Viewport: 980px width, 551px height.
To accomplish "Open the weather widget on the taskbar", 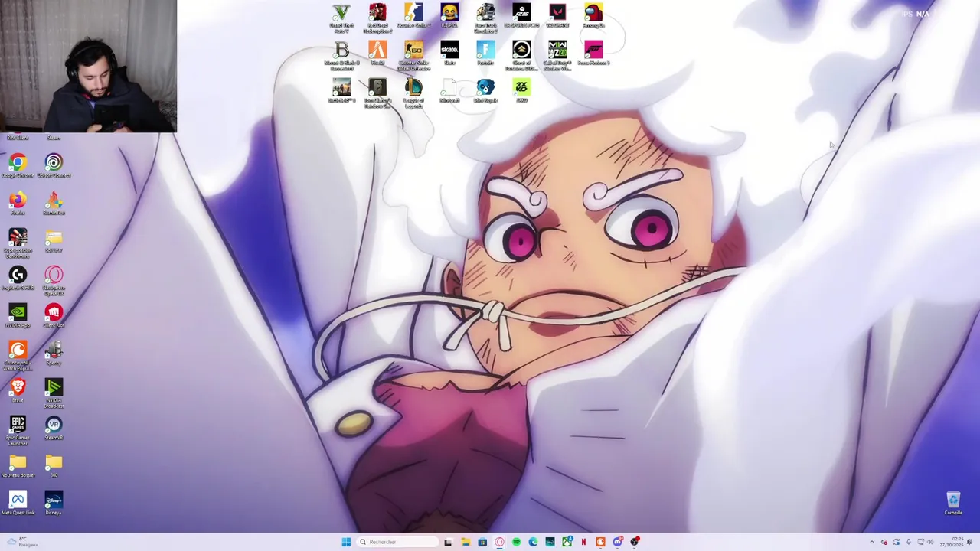I will tap(21, 542).
